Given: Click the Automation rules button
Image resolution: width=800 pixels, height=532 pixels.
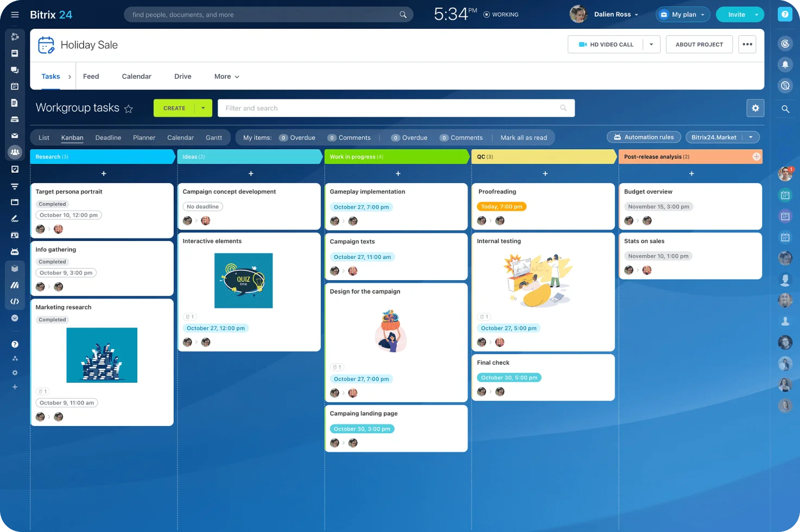Looking at the screenshot, I should (x=644, y=137).
